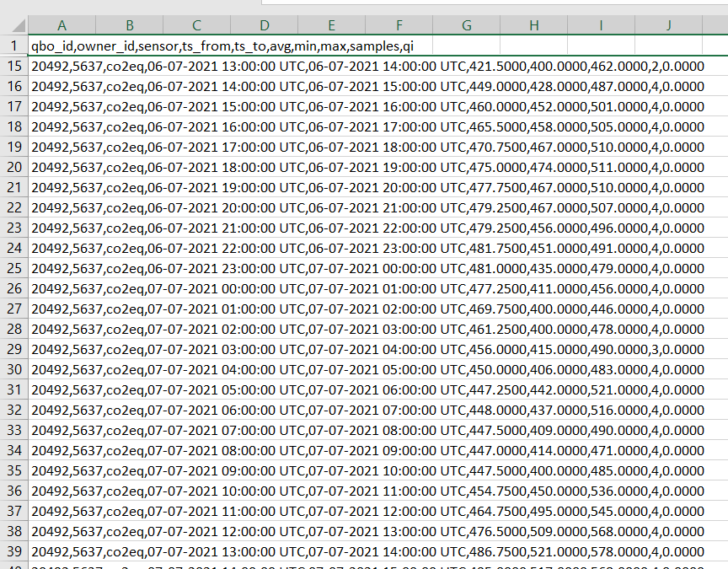Image resolution: width=728 pixels, height=569 pixels.
Task: Select column G header
Action: (466, 25)
